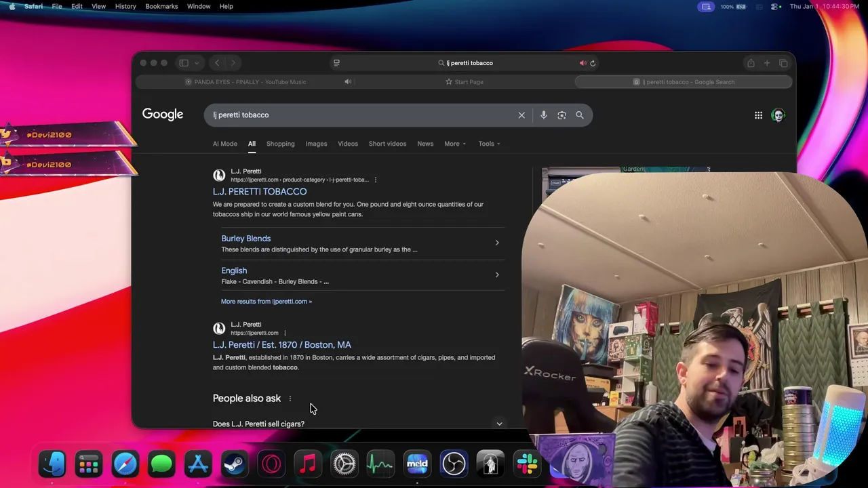This screenshot has width=868, height=488.
Task: Open Google account avatar
Action: tap(778, 115)
